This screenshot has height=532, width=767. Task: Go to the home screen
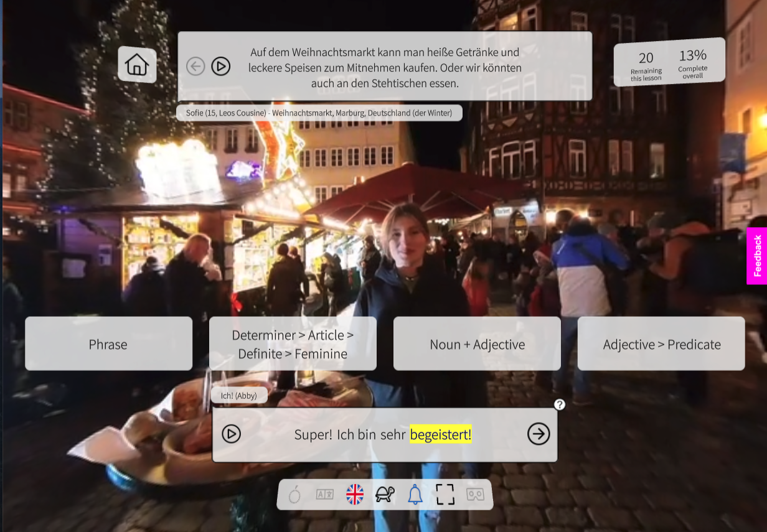[137, 65]
